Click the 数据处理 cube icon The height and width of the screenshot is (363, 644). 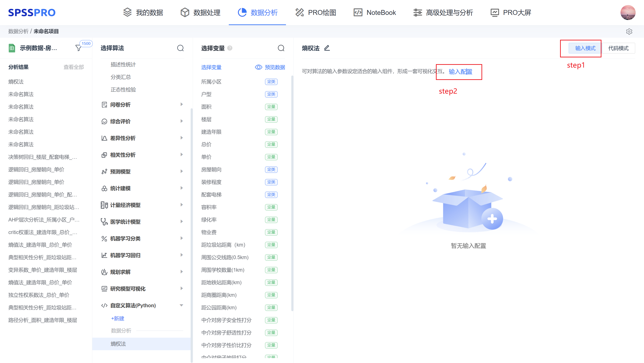(185, 13)
